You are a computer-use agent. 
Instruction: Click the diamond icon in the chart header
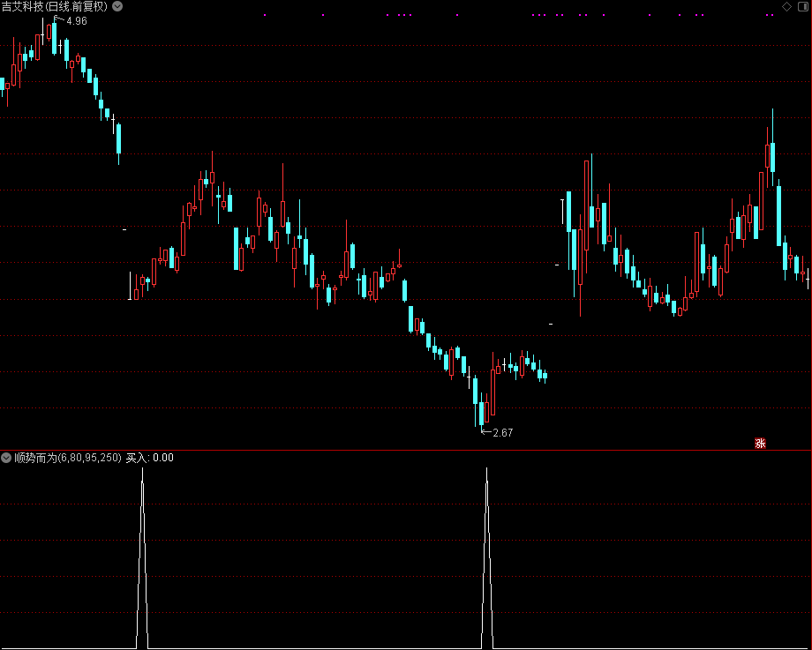pyautogui.click(x=786, y=7)
